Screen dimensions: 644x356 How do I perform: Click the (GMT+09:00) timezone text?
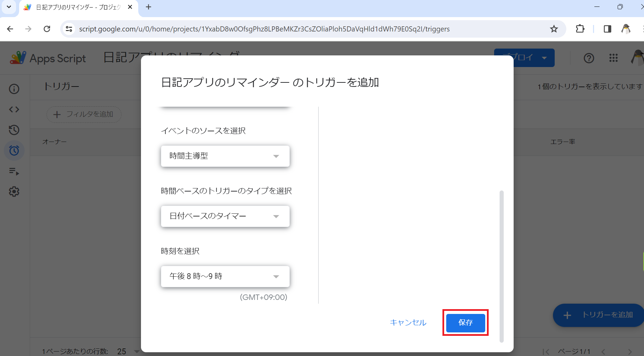263,297
